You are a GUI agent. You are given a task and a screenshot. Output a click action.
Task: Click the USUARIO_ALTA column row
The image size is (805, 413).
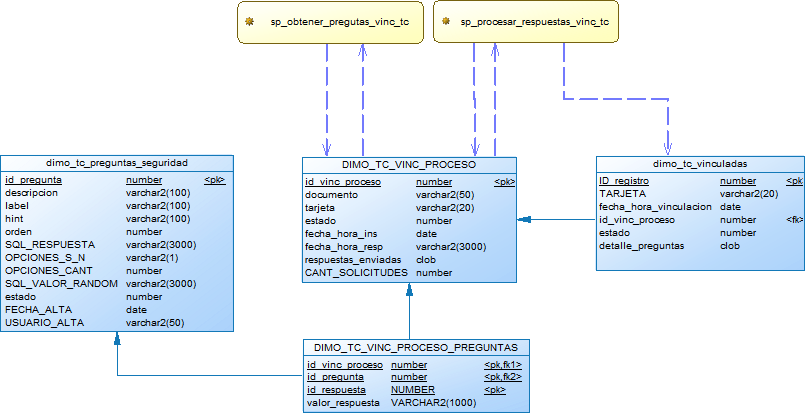(x=47, y=322)
